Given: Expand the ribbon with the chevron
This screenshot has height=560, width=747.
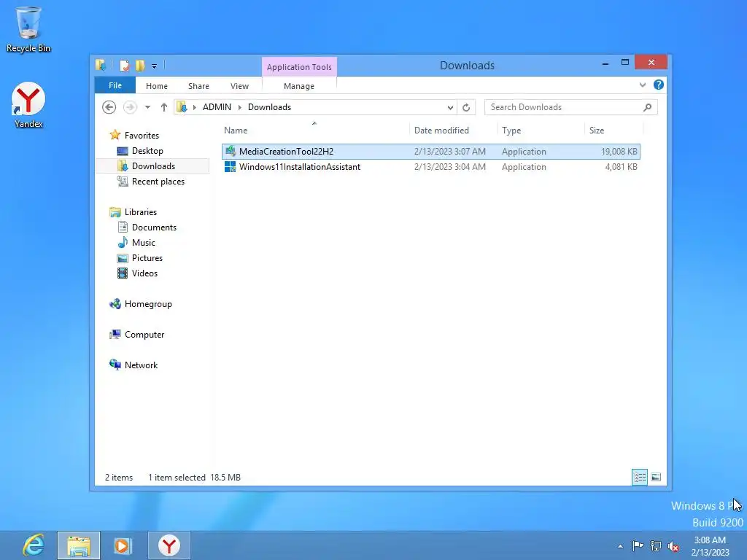Looking at the screenshot, I should click(643, 85).
